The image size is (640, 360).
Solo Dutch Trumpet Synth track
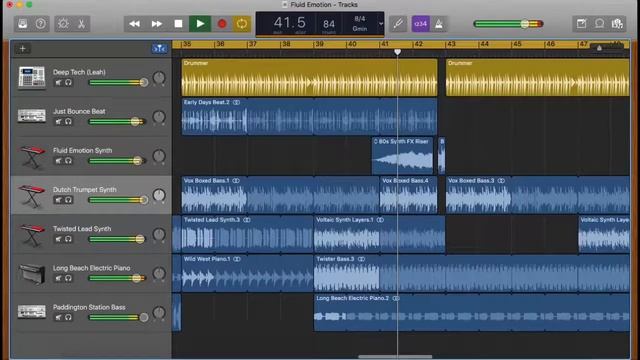click(68, 200)
